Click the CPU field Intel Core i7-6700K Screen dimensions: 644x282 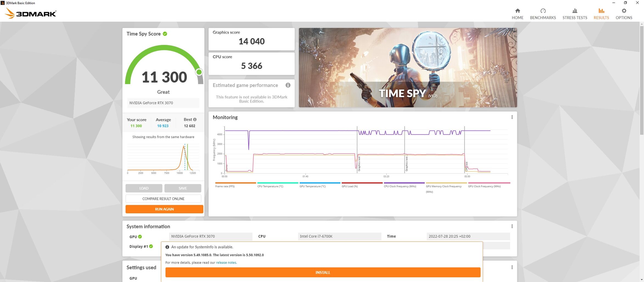click(339, 236)
